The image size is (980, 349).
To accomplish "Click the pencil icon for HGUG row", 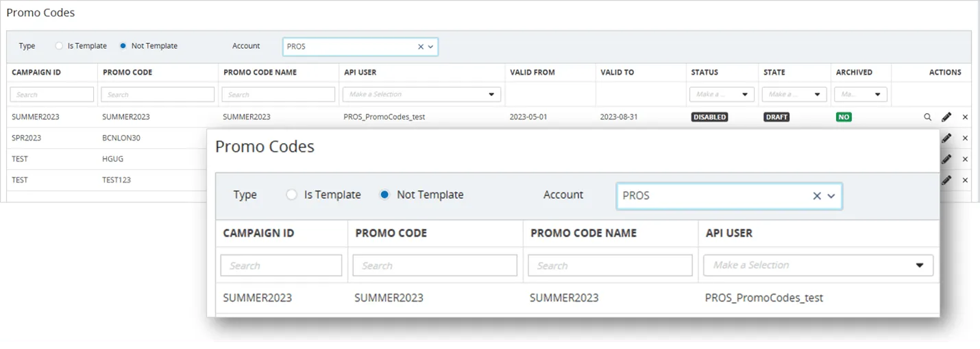I will click(946, 159).
